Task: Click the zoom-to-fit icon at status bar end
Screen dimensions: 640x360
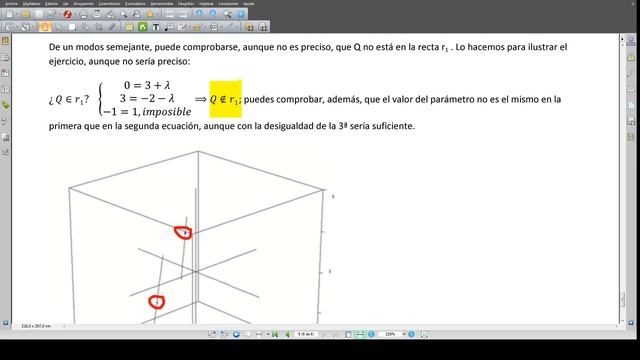Action: [x=424, y=334]
